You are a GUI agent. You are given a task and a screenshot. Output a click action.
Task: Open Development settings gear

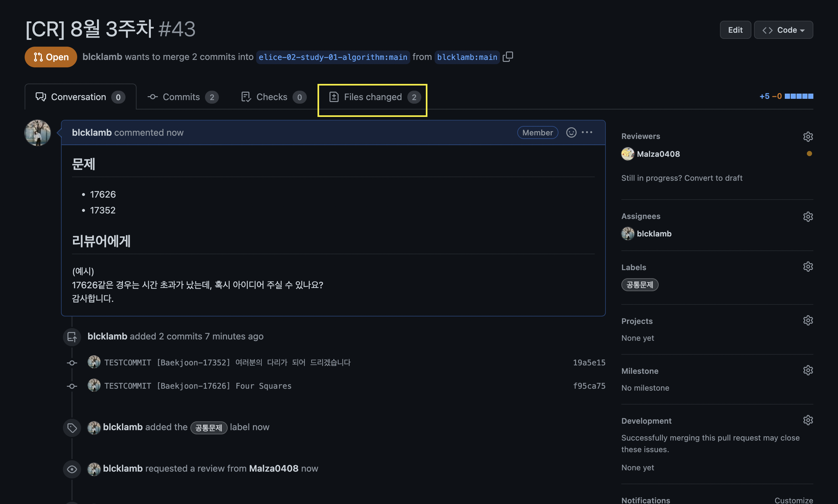[808, 420]
